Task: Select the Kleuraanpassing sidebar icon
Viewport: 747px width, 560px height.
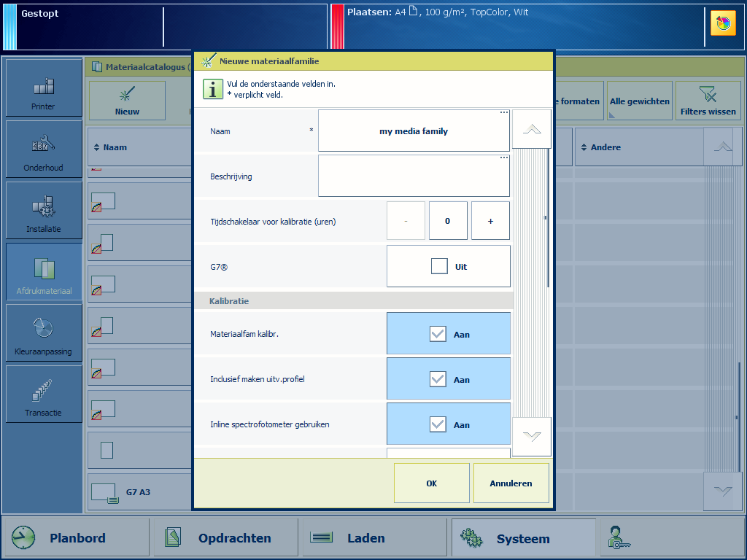Action: (44, 333)
